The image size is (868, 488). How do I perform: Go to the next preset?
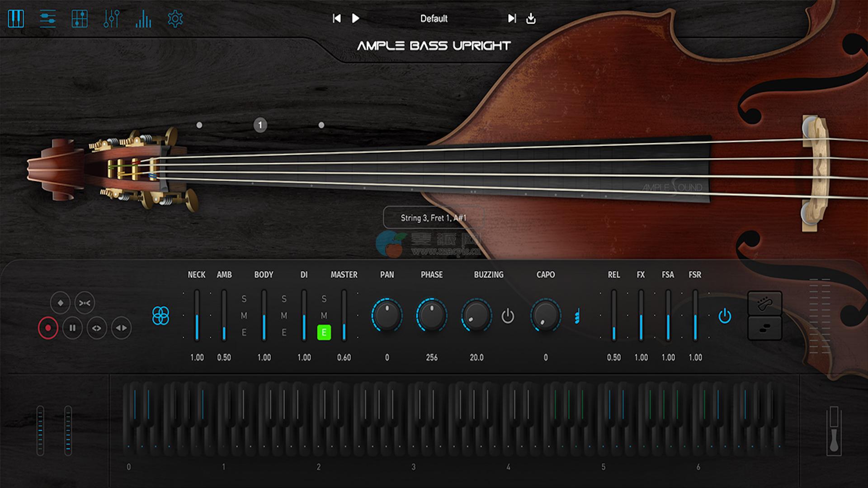(512, 19)
